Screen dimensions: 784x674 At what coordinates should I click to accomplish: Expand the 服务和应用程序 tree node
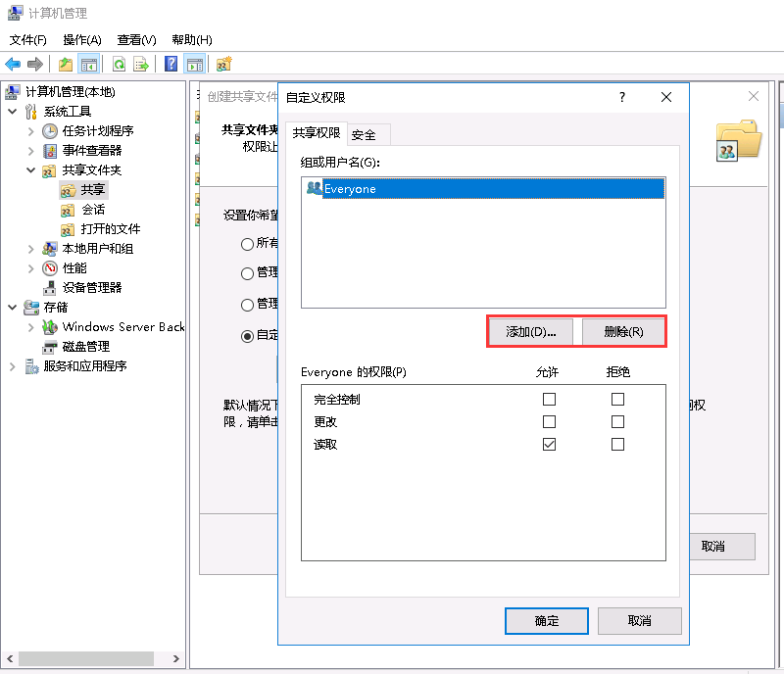tap(13, 366)
